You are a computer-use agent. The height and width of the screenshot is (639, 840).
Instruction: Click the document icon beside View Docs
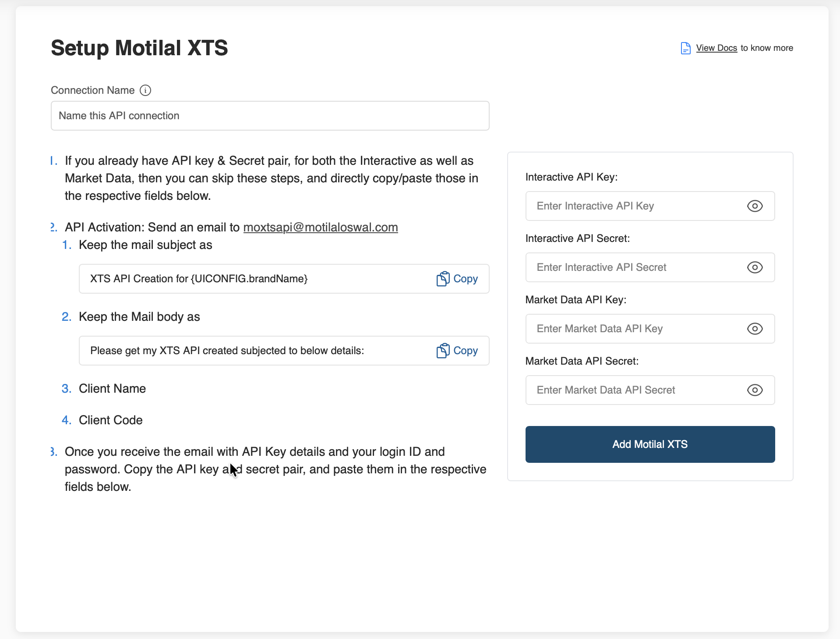685,48
